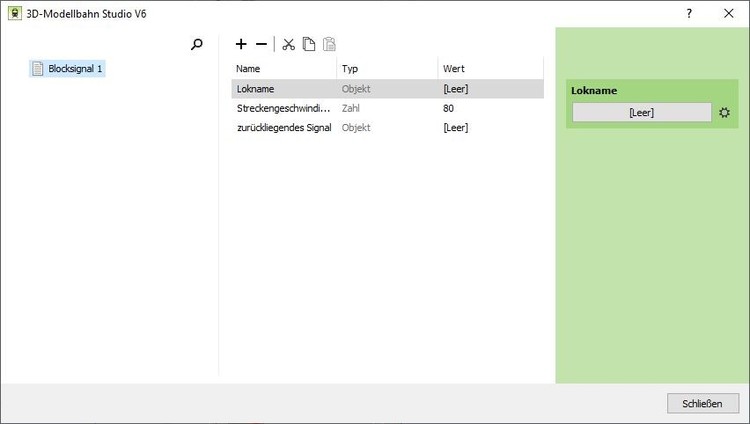Screen dimensions: 750x424
Task: Click the Blocksignal 1 document icon
Action: click(x=38, y=69)
